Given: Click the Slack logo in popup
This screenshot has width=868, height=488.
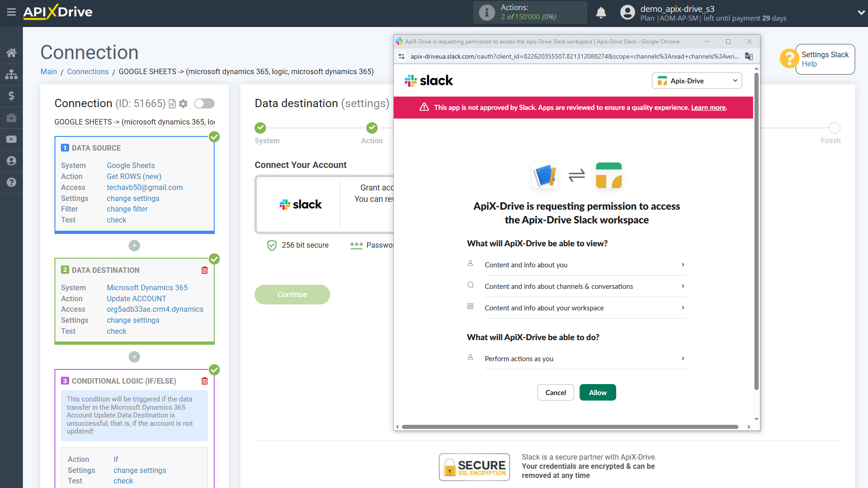Looking at the screenshot, I should [429, 81].
